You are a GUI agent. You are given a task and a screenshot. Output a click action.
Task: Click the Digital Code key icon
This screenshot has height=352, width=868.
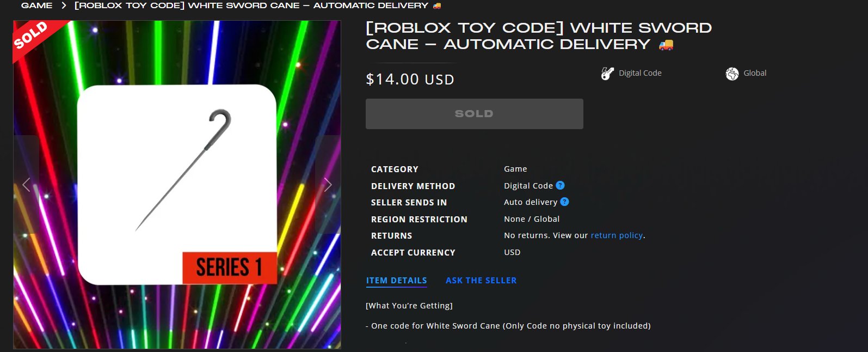coord(607,74)
